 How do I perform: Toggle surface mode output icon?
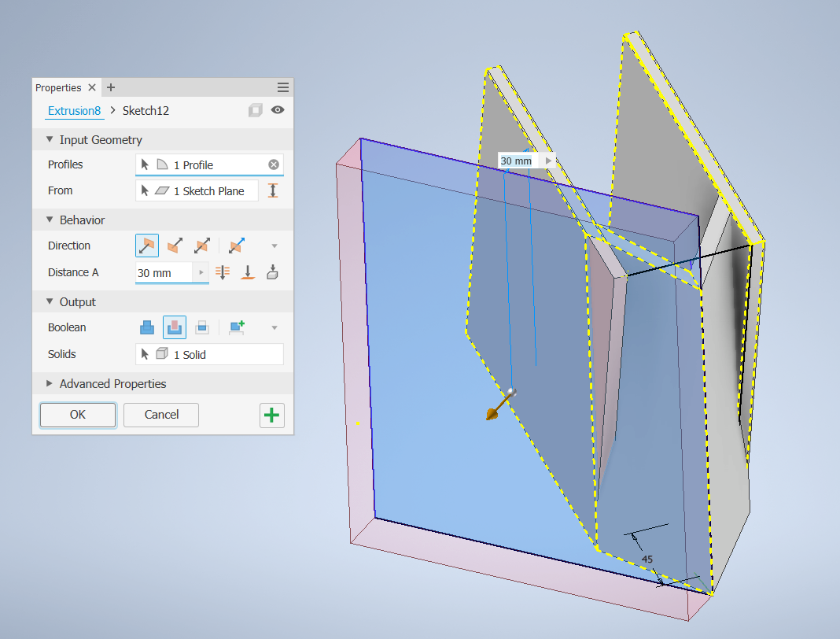255,110
